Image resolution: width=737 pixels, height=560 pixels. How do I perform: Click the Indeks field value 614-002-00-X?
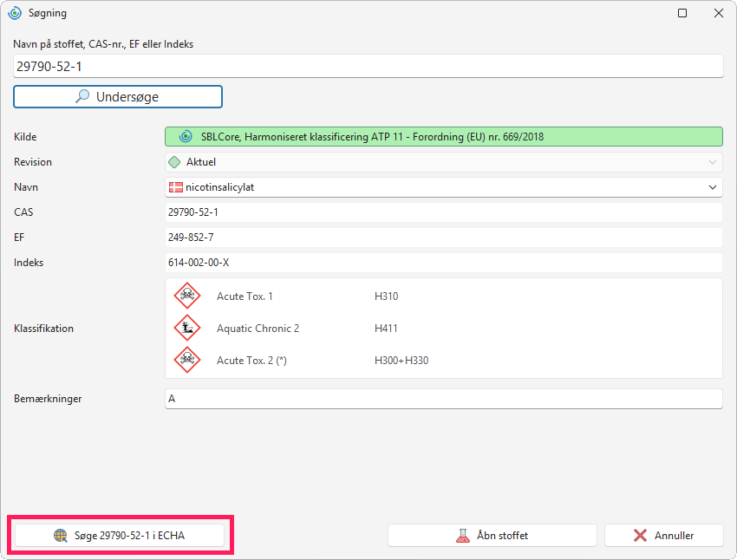[x=444, y=263]
